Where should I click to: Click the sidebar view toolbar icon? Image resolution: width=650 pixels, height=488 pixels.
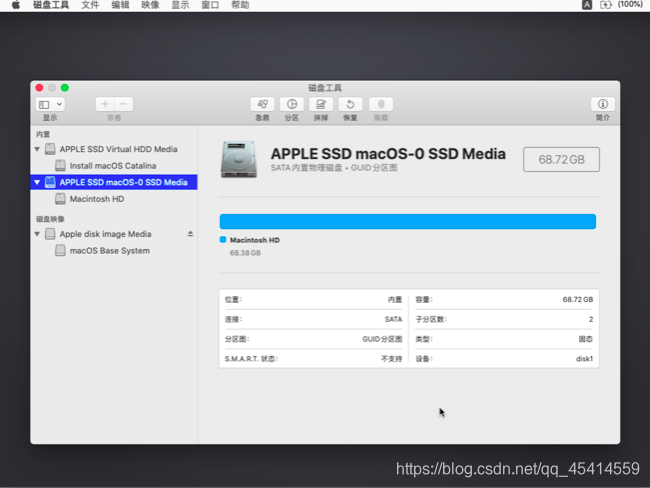pos(44,104)
